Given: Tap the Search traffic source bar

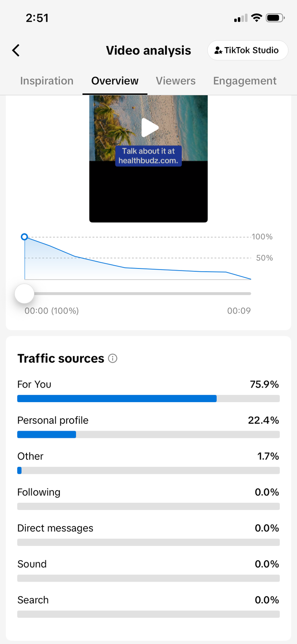Looking at the screenshot, I should 148,614.
